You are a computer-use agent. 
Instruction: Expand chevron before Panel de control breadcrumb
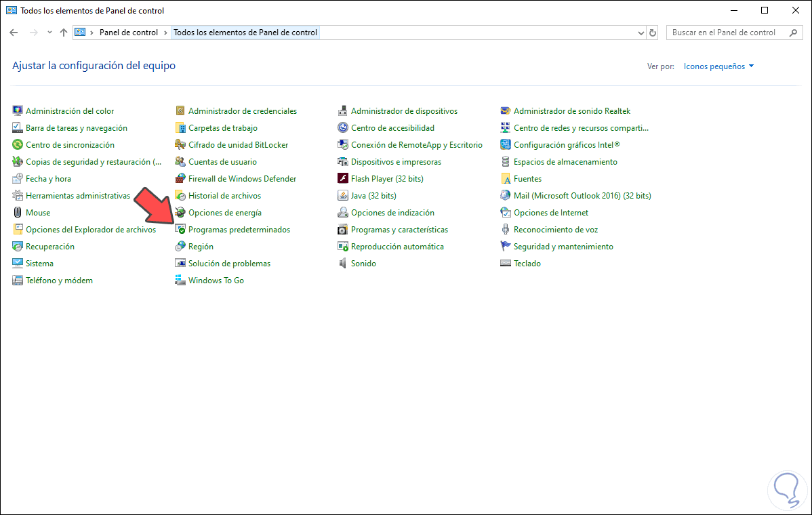[x=92, y=33]
